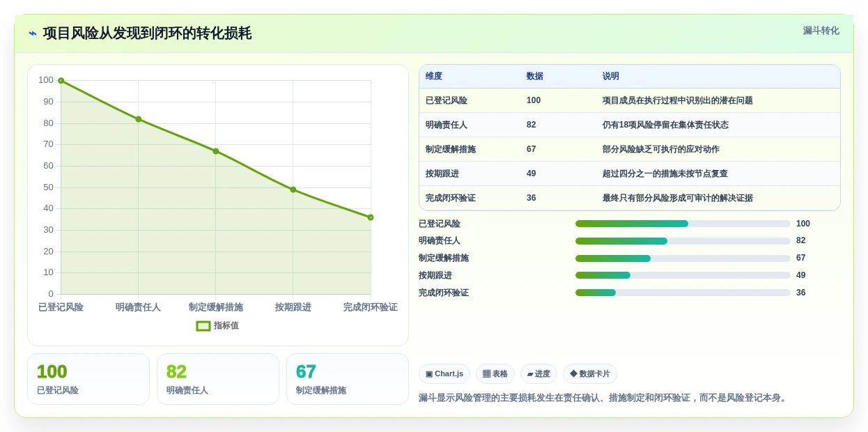Click description 最终只有部分风险形成可审计的解决证据
Viewport: 868px width, 432px height.
(678, 199)
